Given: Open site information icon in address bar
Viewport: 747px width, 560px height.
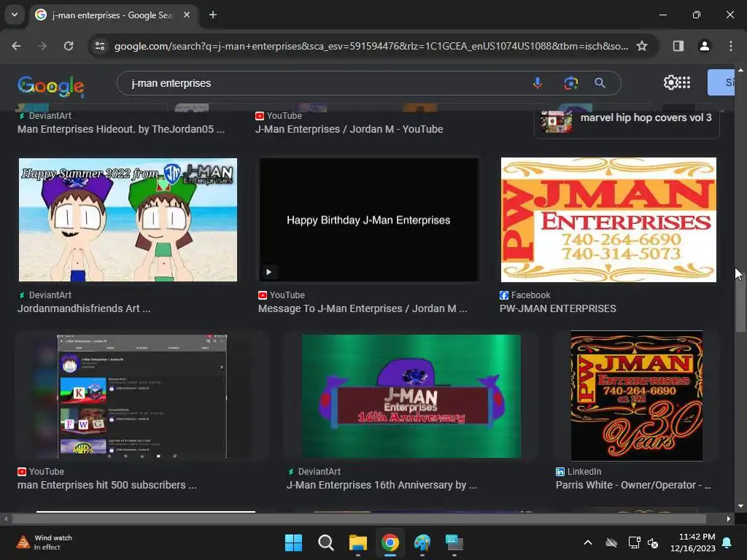Looking at the screenshot, I should (100, 46).
